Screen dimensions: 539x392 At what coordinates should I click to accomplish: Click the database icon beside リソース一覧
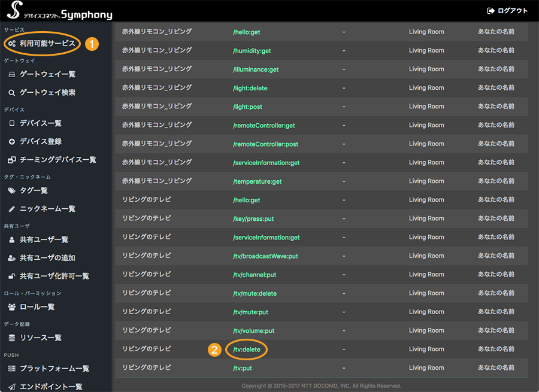12,338
